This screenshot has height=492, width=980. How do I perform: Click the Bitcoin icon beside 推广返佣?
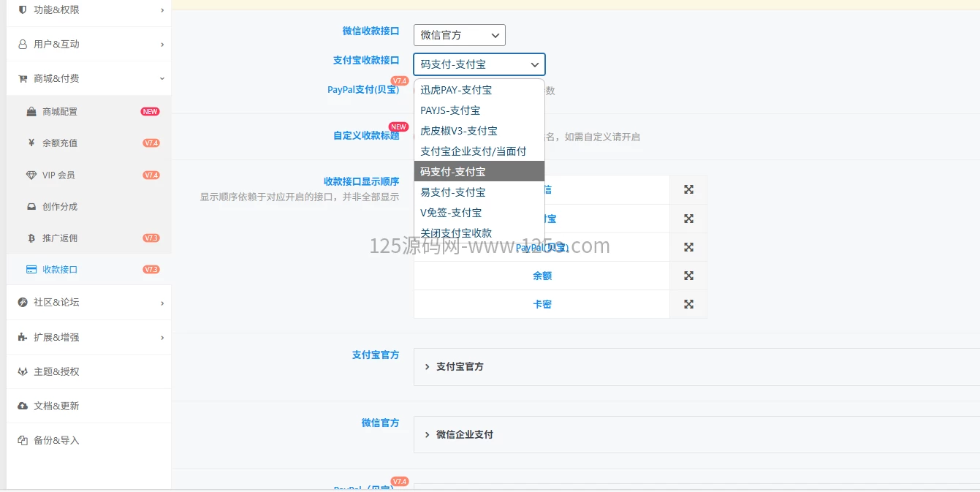(30, 237)
